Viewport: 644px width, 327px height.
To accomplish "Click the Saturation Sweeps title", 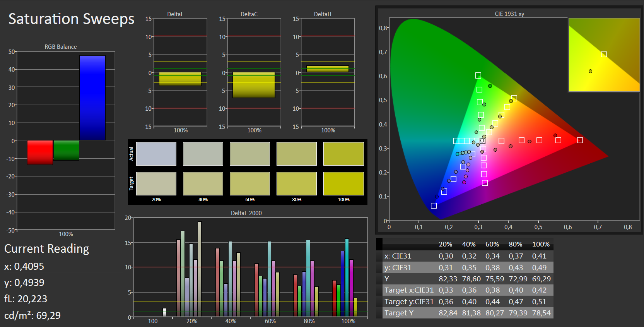I will point(72,19).
